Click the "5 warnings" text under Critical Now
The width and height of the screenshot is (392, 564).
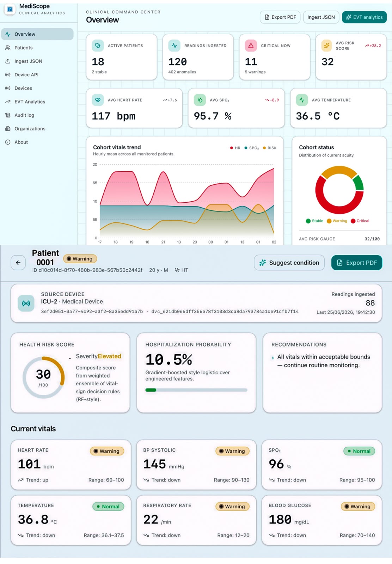tap(255, 72)
